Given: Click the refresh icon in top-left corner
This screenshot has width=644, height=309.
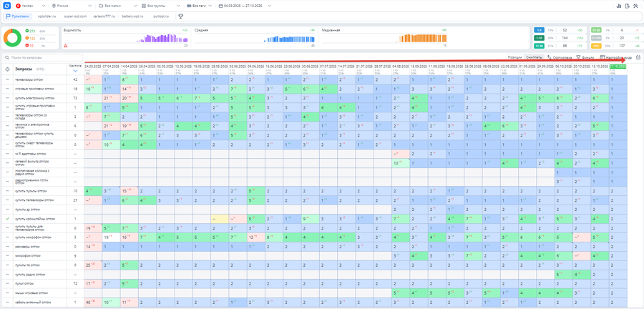Looking at the screenshot, I should [6, 5].
